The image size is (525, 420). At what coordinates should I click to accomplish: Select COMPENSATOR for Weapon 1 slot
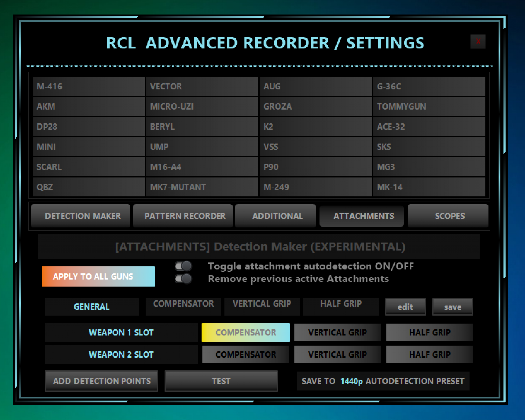(x=245, y=332)
